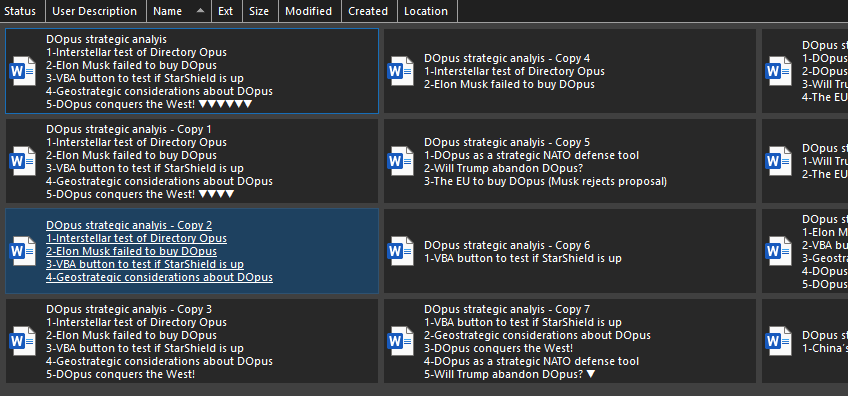This screenshot has height=396, width=848.
Task: Click '1-Interstellar test of Directory Opus' in Copy 4
Action: click(x=514, y=71)
